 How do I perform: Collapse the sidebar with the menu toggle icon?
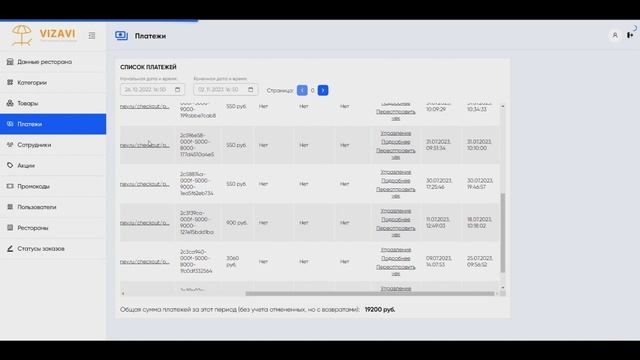tap(92, 36)
